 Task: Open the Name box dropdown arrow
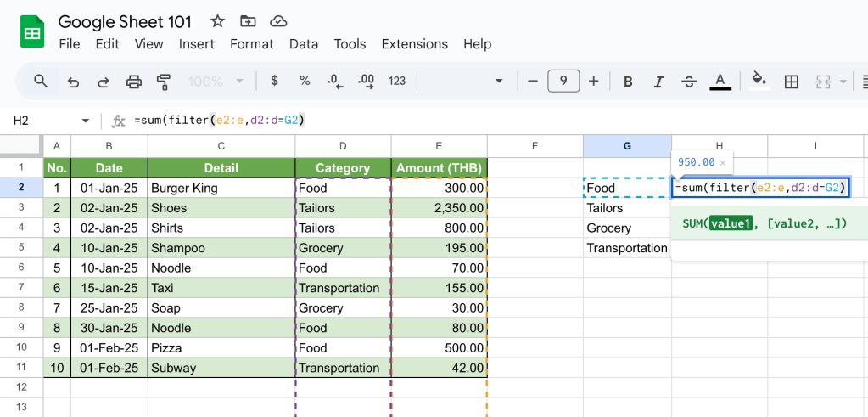point(85,121)
